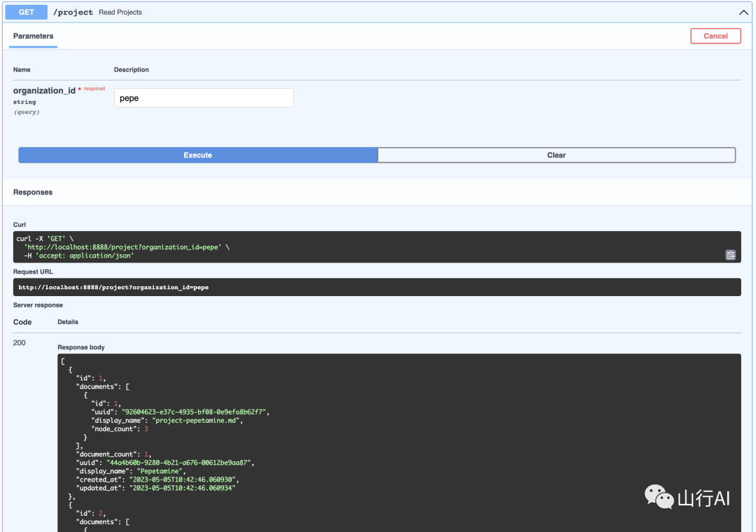756x532 pixels.
Task: Click the curl -X 'GET' line
Action: [45, 238]
